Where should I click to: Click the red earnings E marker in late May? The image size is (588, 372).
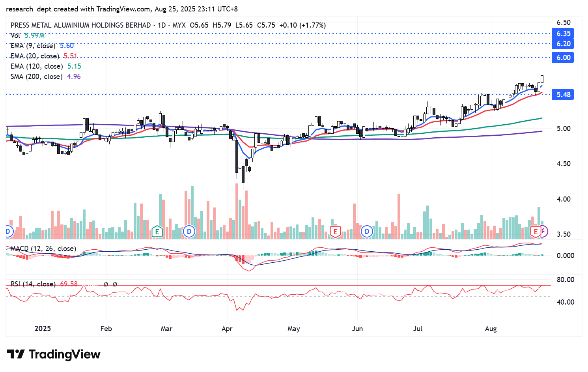click(335, 232)
